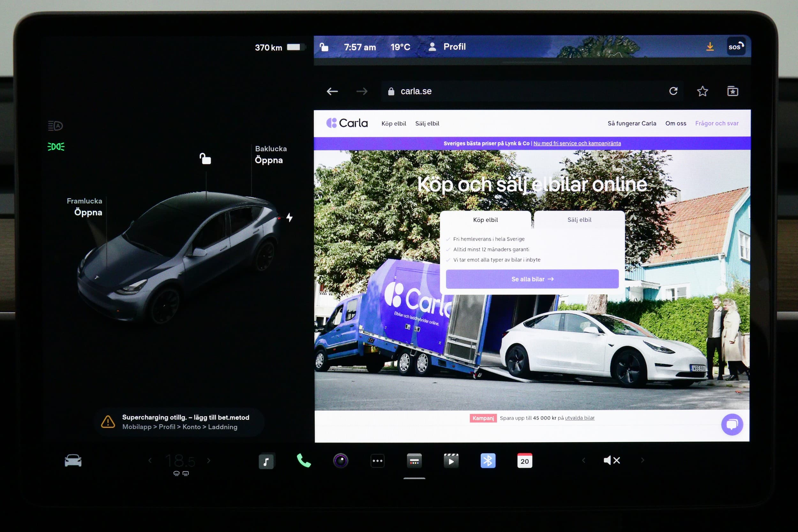Tap the unlock icon above the car
798x532 pixels.
[205, 158]
